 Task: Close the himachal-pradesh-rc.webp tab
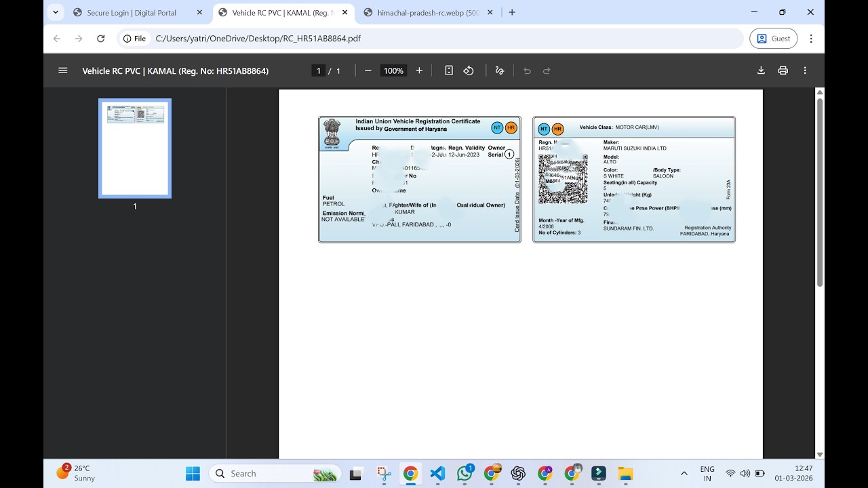pyautogui.click(x=490, y=12)
